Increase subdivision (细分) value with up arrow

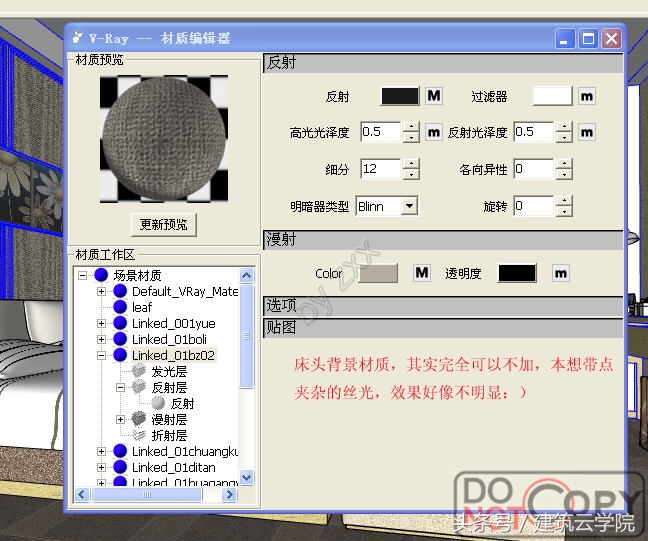(411, 164)
